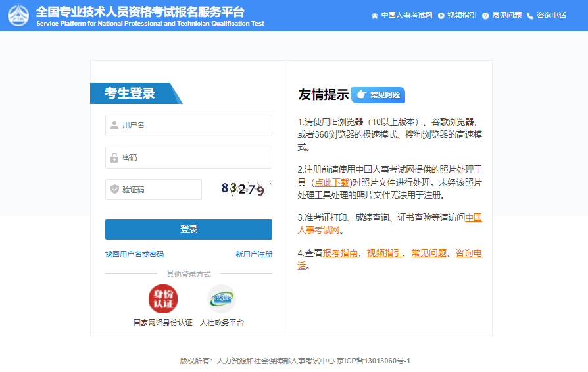Screen dimensions: 588x372
Task: Click the 国家网络身份认证 red icon
Action: pyautogui.click(x=162, y=299)
